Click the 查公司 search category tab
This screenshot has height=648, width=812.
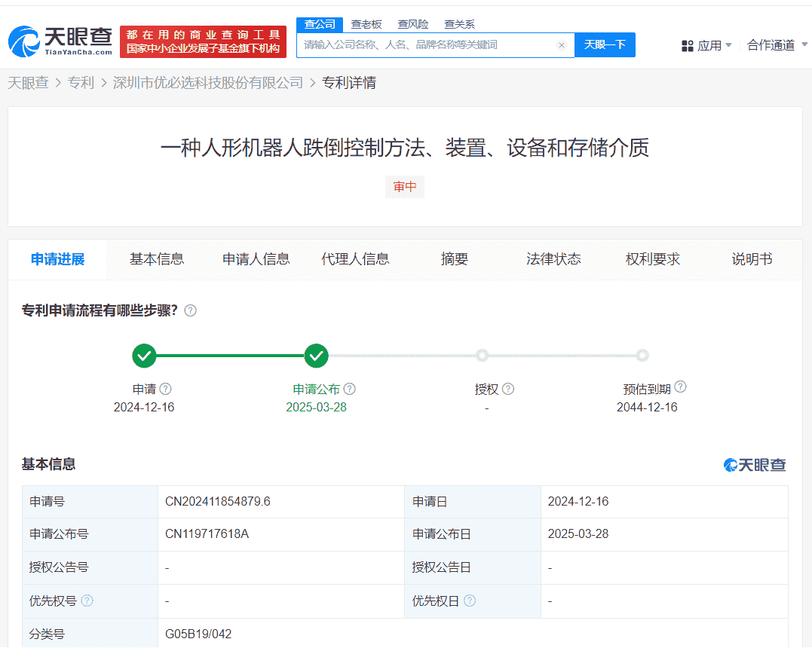319,24
